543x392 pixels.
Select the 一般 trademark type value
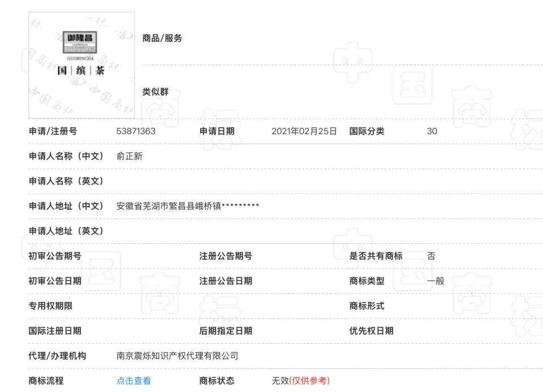pos(436,281)
